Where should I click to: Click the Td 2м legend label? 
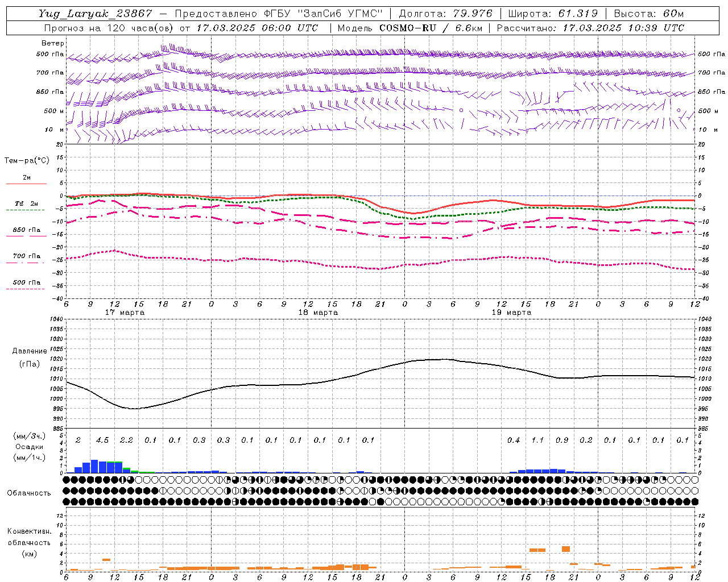click(26, 203)
